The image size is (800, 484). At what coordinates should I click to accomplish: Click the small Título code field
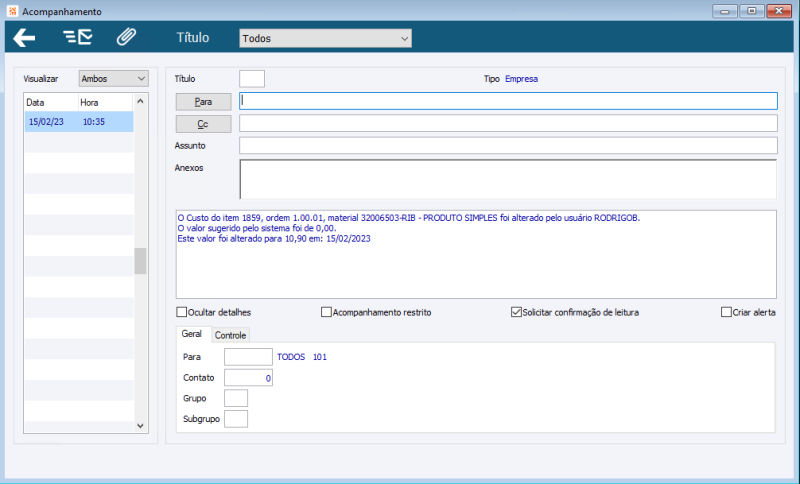252,79
